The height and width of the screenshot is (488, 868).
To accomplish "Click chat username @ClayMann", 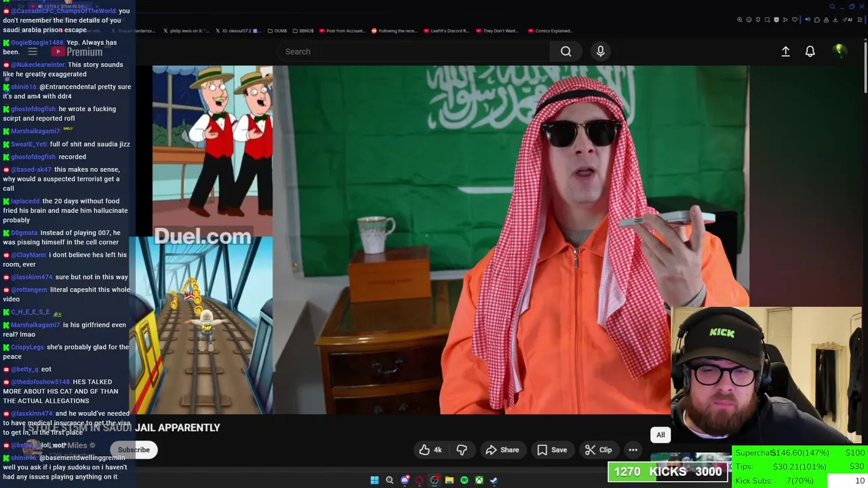I will (x=28, y=256).
